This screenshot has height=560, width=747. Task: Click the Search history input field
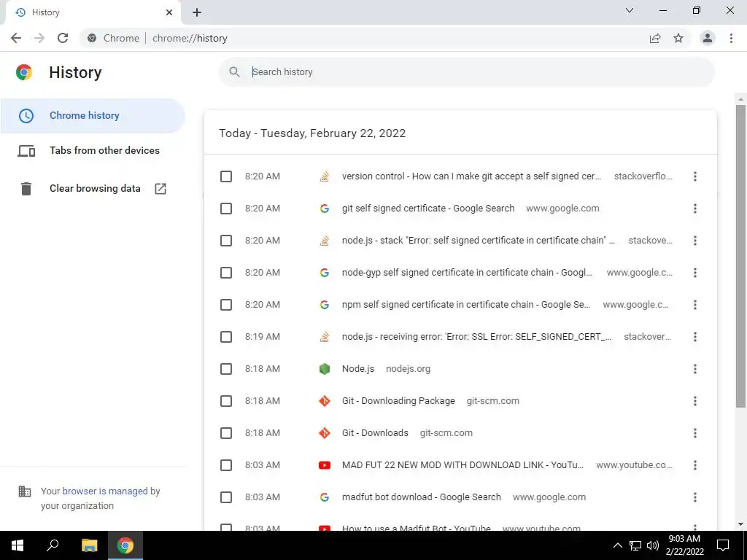(467, 72)
